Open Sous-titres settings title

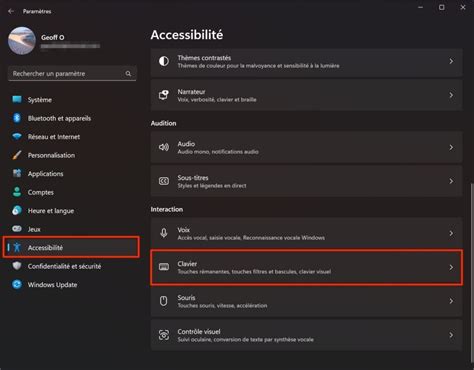(x=193, y=178)
